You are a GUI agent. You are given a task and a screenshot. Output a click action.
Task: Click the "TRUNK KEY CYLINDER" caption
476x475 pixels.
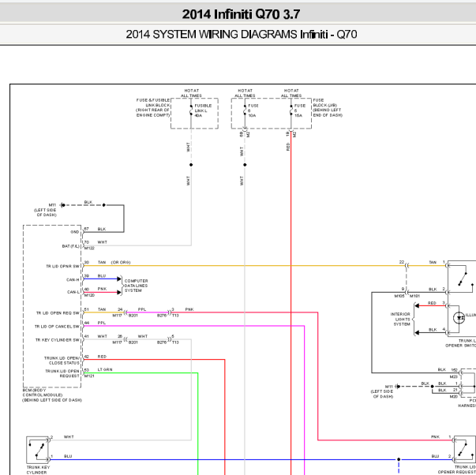(38, 469)
